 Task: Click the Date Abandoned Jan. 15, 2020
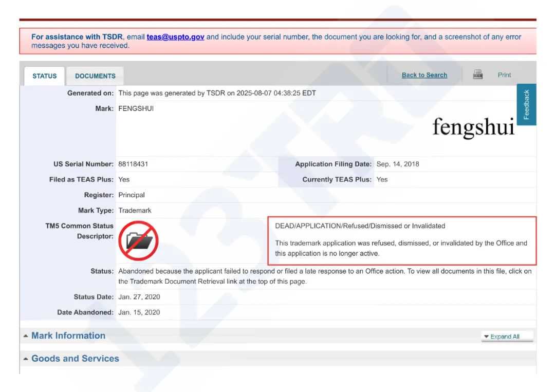point(139,312)
